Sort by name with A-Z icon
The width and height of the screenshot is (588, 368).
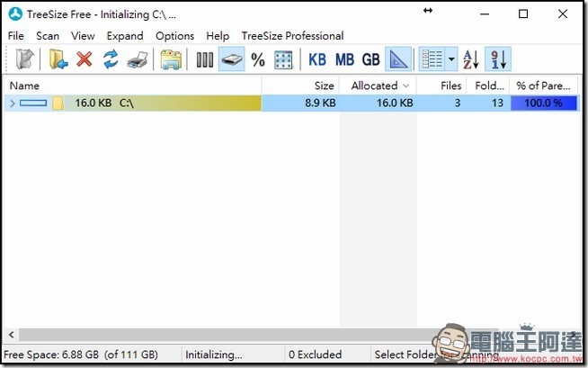point(471,59)
